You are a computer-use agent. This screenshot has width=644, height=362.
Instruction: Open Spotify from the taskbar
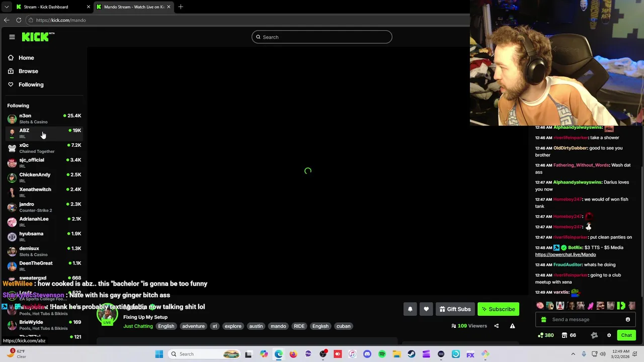(382, 354)
